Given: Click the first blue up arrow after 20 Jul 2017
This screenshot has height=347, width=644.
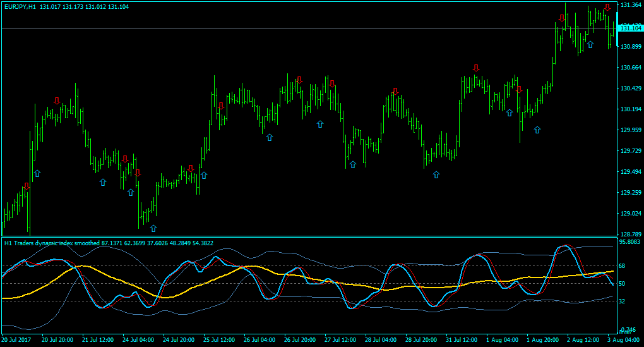Looking at the screenshot, I should 37,173.
